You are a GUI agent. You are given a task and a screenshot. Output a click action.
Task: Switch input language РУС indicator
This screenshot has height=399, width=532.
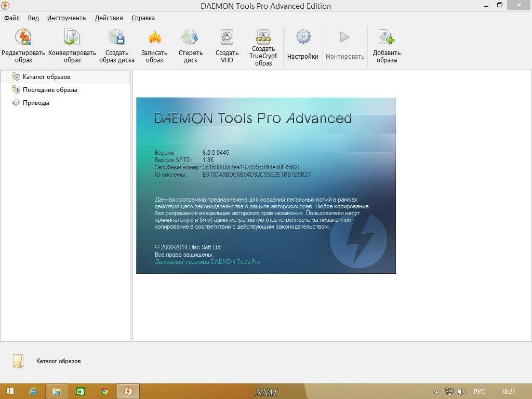point(479,392)
